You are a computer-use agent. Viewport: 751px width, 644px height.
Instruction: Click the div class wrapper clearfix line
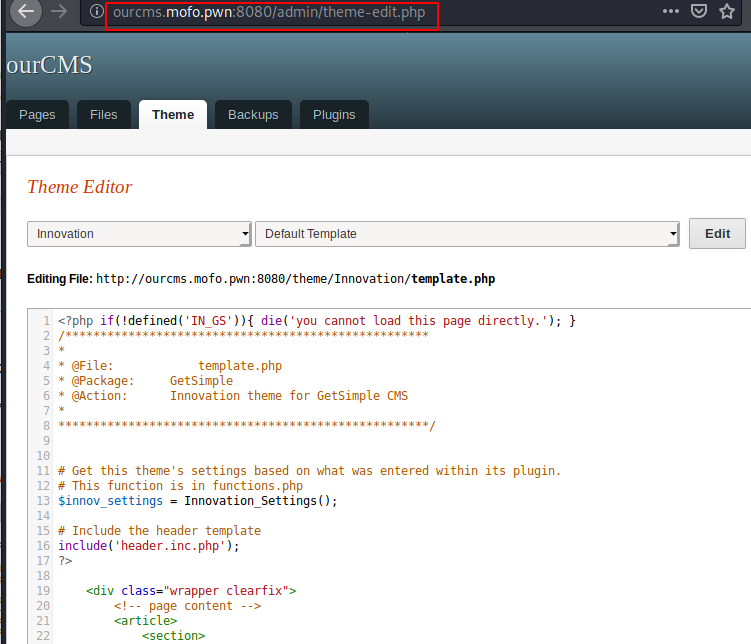click(x=191, y=590)
